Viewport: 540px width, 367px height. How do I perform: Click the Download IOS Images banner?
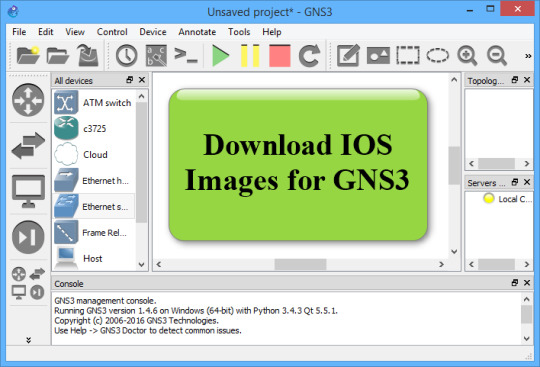tap(298, 165)
